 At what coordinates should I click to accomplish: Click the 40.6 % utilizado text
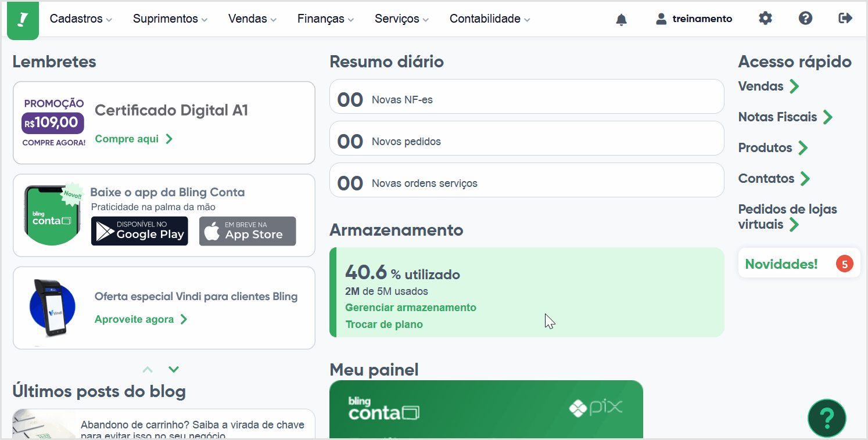point(403,273)
